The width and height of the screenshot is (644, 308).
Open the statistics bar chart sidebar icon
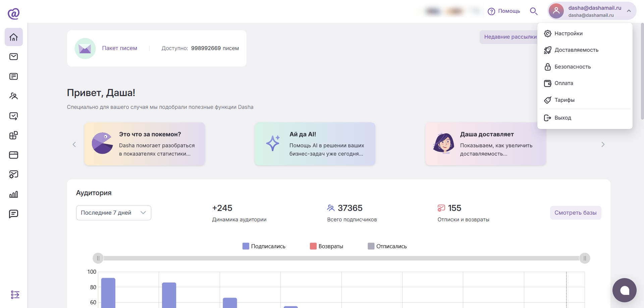(x=14, y=194)
